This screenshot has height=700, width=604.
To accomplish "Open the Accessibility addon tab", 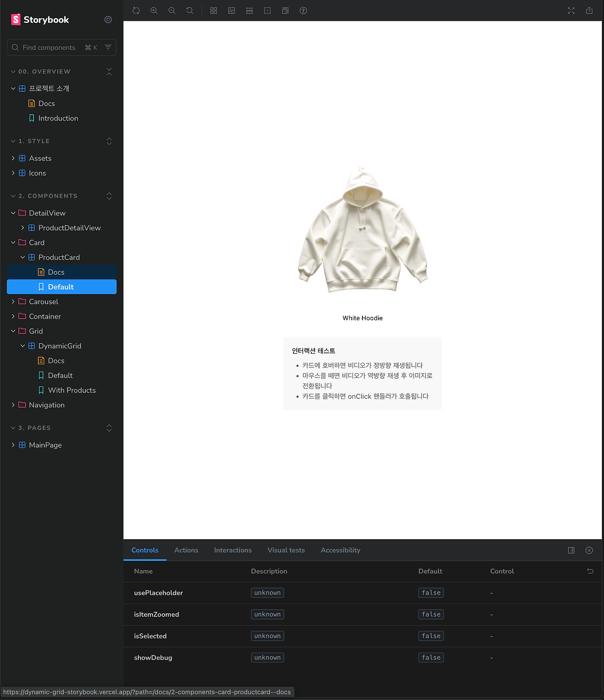I will pyautogui.click(x=340, y=550).
